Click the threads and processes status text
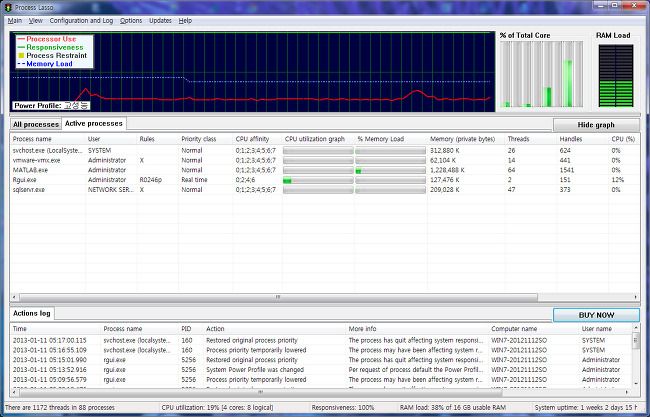 tap(60, 408)
